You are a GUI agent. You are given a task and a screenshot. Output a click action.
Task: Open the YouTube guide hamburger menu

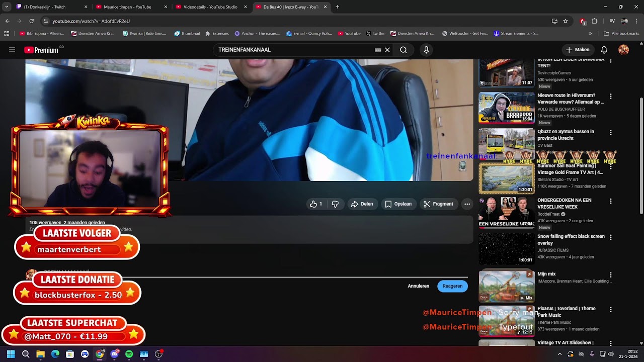(x=12, y=50)
